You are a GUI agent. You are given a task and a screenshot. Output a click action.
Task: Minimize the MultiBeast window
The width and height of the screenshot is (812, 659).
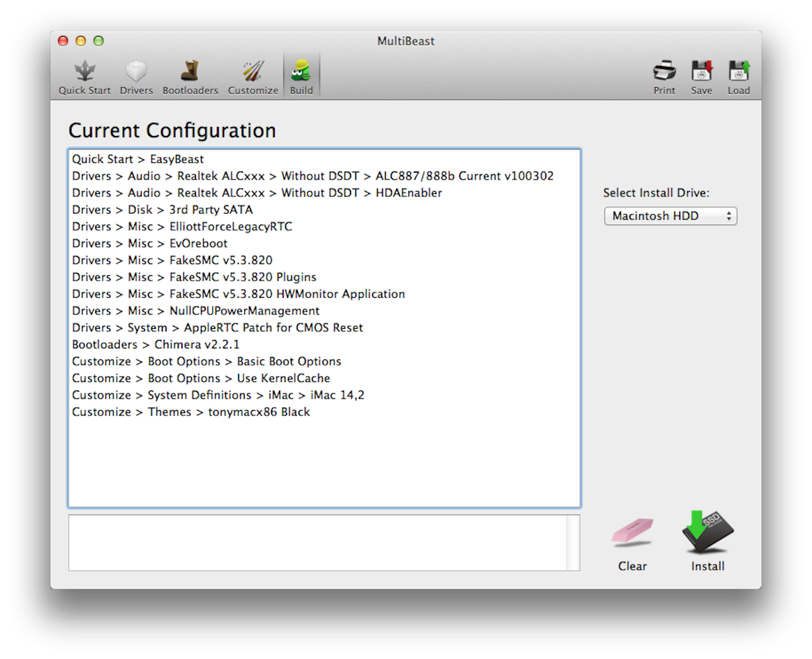tap(81, 41)
